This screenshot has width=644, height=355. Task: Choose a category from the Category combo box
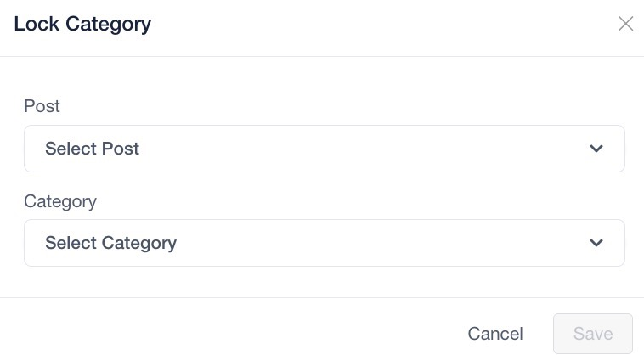coord(324,243)
